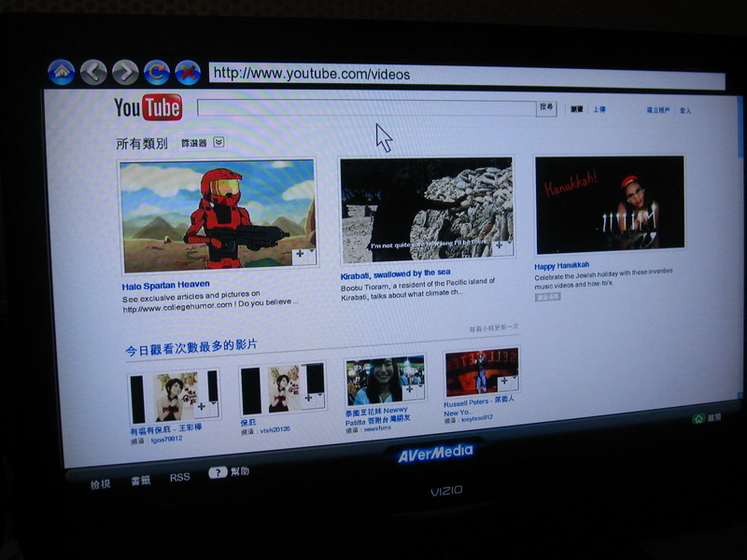Screen dimensions: 747x560
Task: Open channel lgoa79812
Action: 166,439
